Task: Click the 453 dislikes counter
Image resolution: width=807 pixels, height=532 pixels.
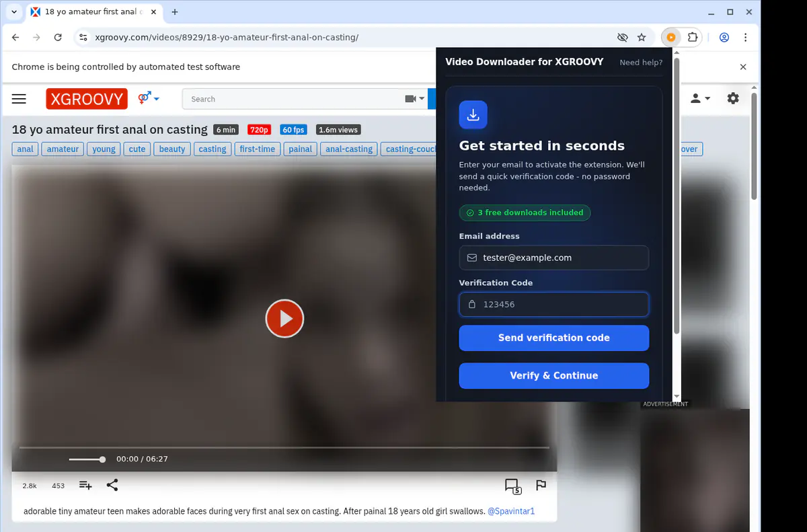Action: pyautogui.click(x=59, y=486)
